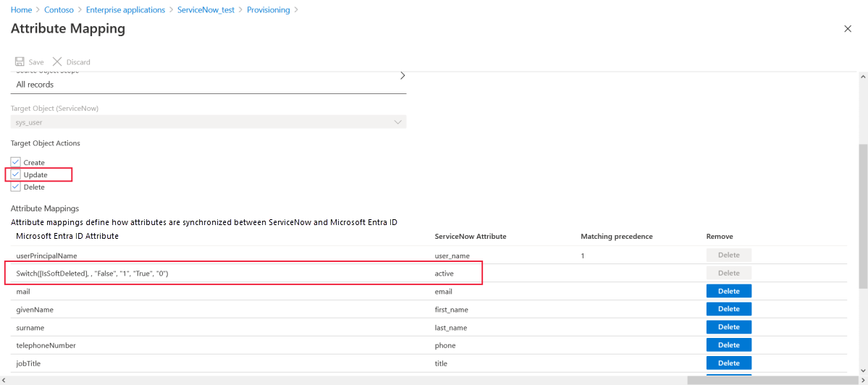868x385 pixels.
Task: Expand the Source Object Scope chevron
Action: coord(403,76)
